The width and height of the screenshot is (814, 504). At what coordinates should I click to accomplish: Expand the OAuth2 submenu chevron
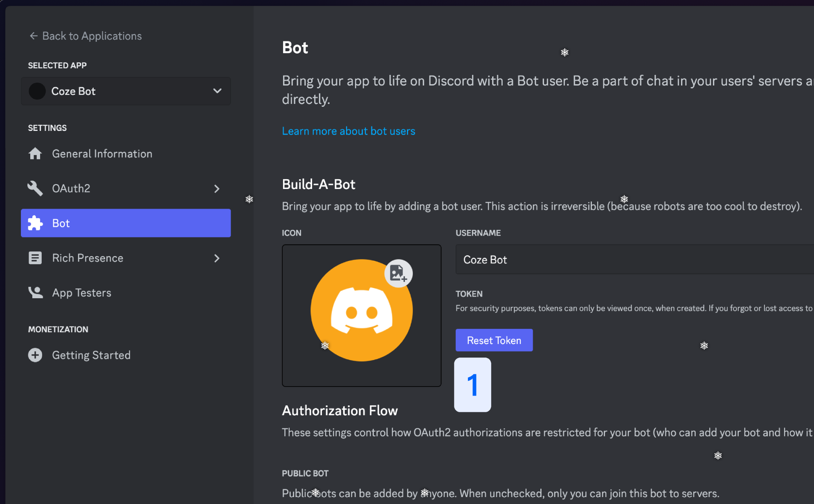point(217,189)
